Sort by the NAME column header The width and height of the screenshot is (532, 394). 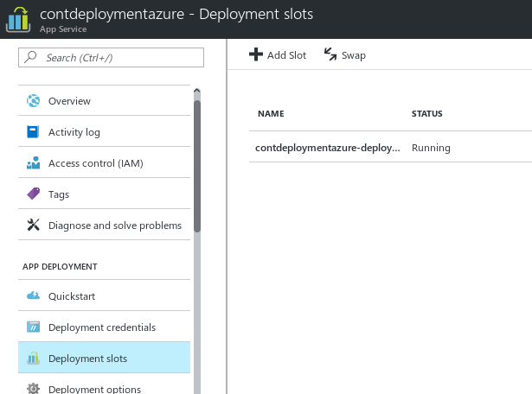coord(271,114)
